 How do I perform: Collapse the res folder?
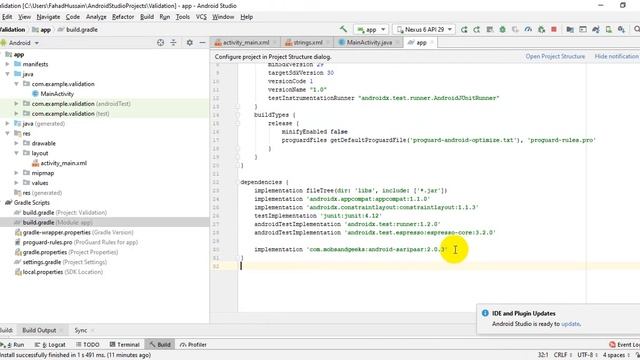tap(7, 133)
